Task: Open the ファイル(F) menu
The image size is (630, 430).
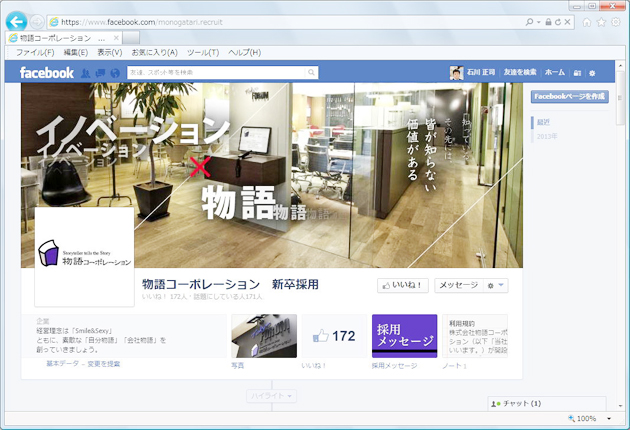Action: click(x=35, y=52)
